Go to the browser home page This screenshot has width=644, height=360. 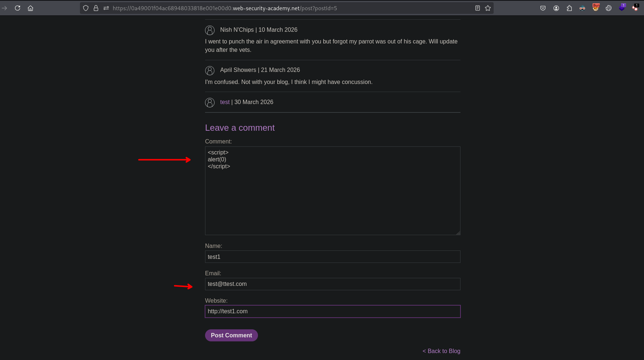tap(31, 8)
